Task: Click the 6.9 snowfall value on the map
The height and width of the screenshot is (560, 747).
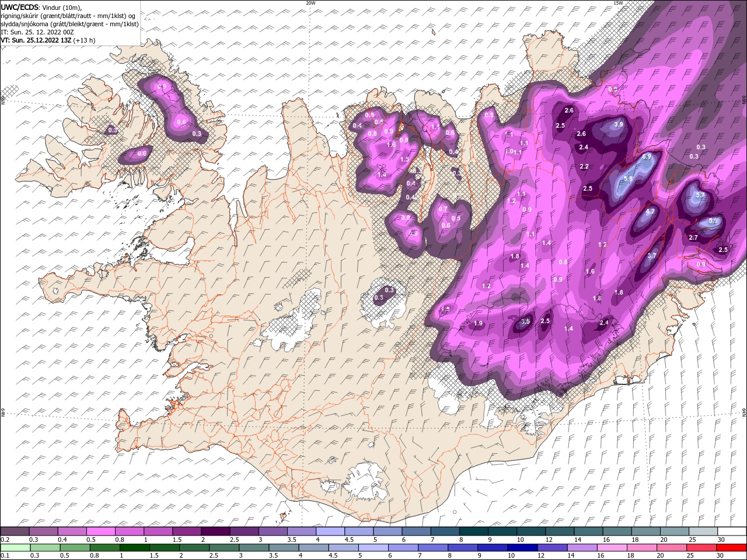Action: [646, 157]
